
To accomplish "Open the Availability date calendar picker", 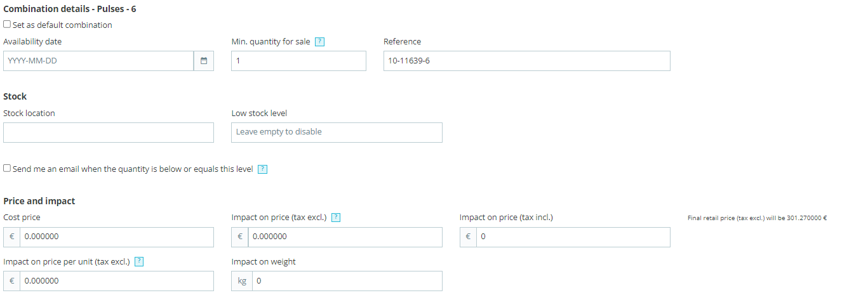I will [x=204, y=61].
